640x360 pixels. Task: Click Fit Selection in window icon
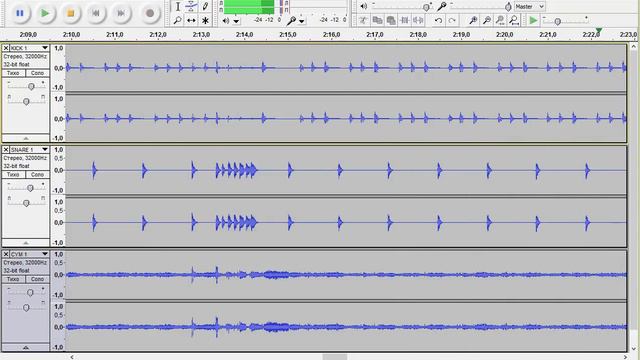(x=500, y=20)
